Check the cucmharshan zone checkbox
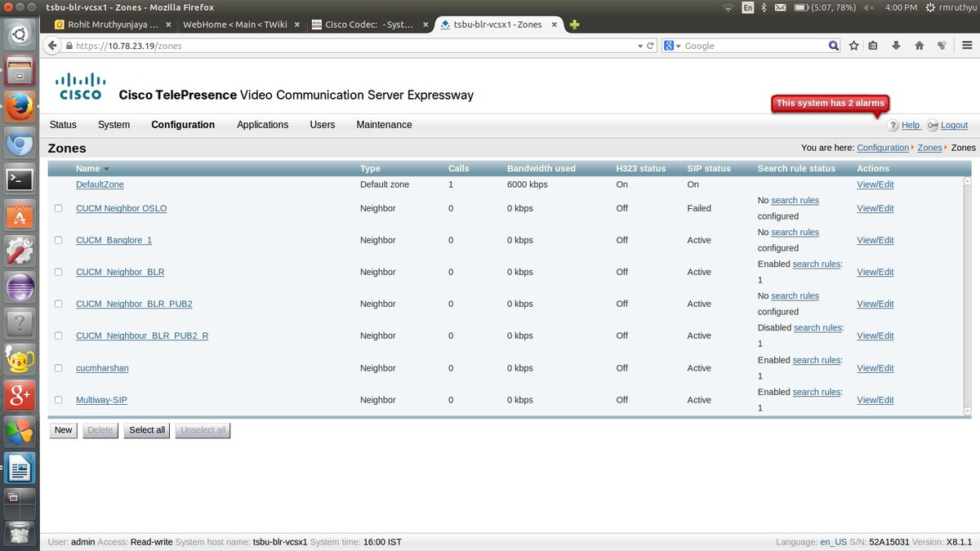980x551 pixels. point(58,368)
